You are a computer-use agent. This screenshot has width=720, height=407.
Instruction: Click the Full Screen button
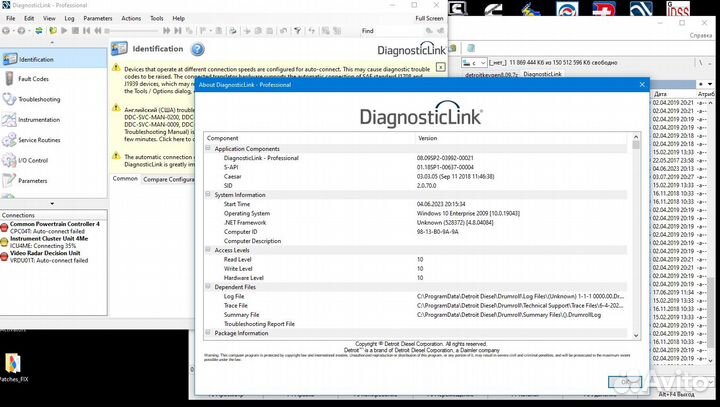point(428,18)
